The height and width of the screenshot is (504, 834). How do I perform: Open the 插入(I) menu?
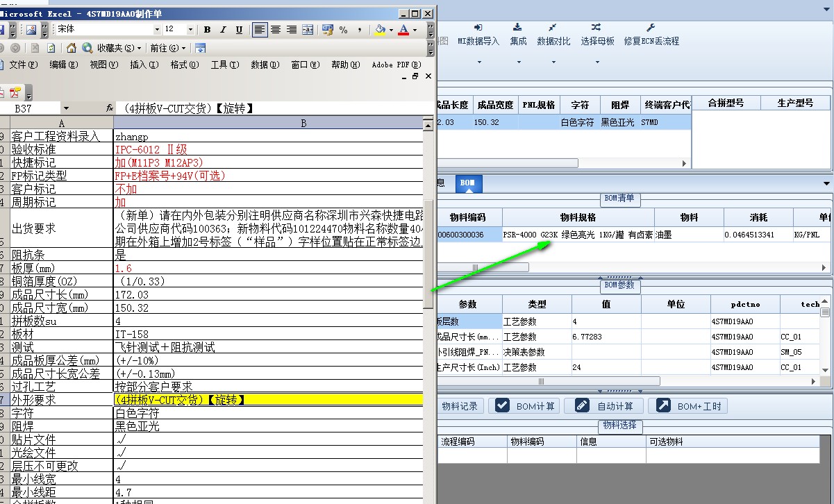click(144, 65)
